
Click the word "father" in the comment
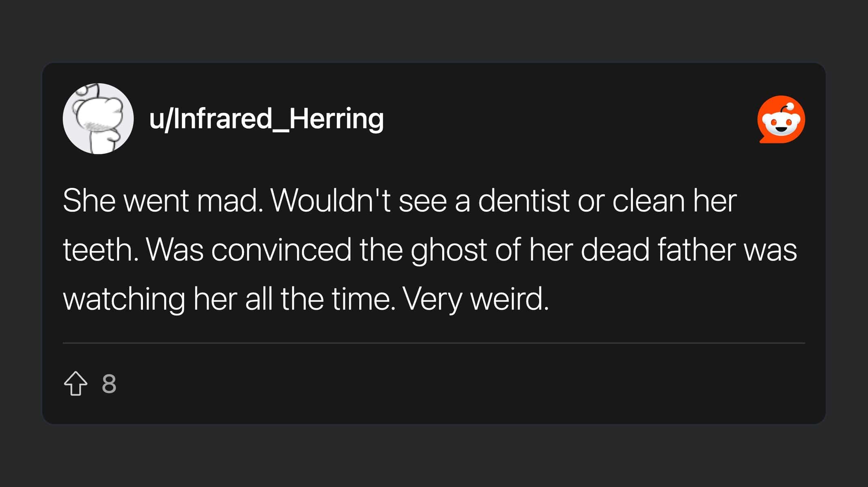(696, 250)
